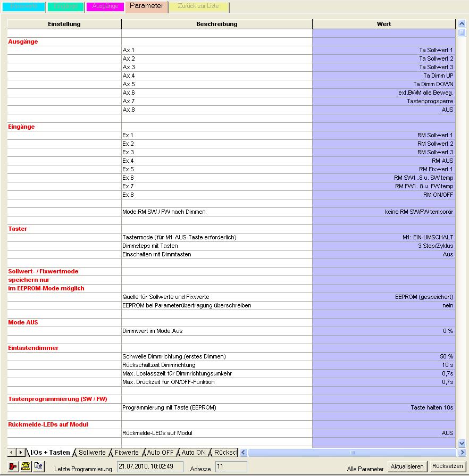Image resolution: width=469 pixels, height=476 pixels.
Task: Click the red Tastenprogrammierung (SW / FW) label
Action: tap(57, 399)
